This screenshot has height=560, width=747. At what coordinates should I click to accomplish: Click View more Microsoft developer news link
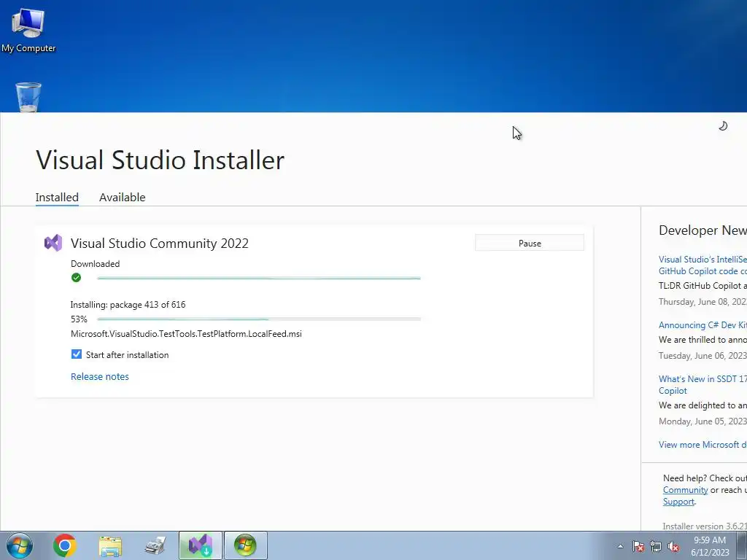pyautogui.click(x=703, y=444)
